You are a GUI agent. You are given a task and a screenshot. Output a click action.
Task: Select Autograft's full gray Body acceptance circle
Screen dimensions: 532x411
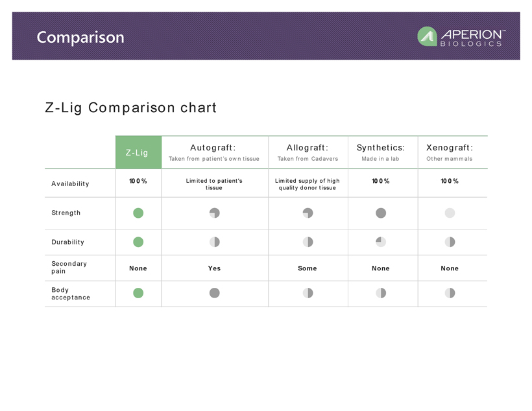coord(215,293)
